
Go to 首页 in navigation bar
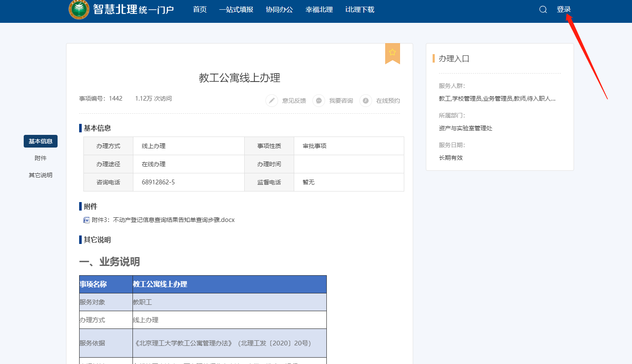pyautogui.click(x=200, y=10)
